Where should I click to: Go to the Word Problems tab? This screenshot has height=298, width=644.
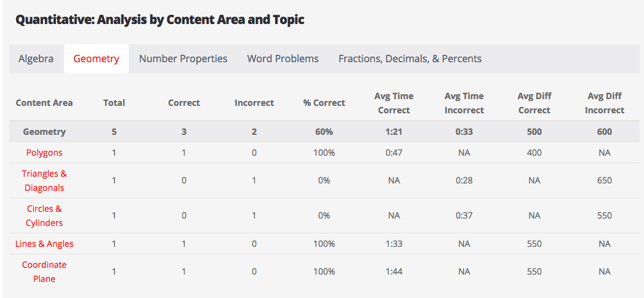[283, 58]
